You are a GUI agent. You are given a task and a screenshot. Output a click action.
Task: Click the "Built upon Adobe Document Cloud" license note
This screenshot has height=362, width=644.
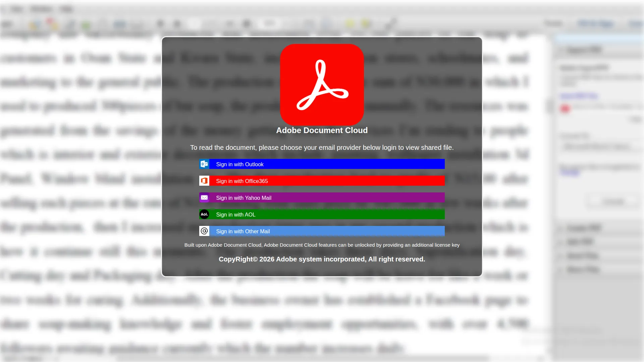[x=322, y=245]
